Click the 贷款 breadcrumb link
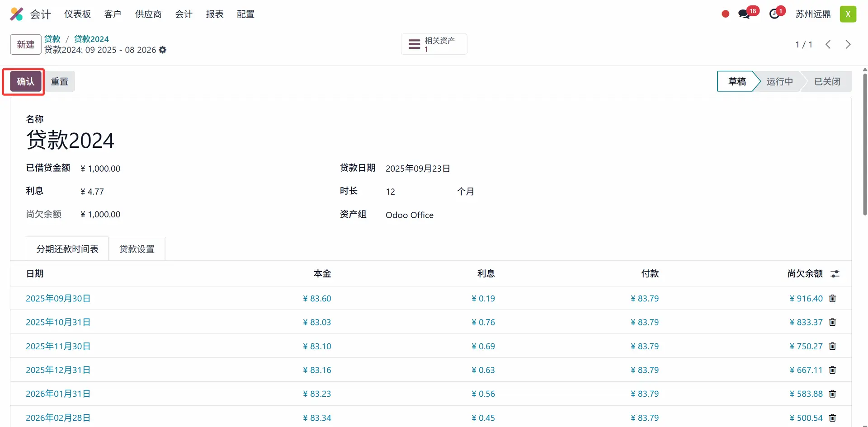This screenshot has width=868, height=427. pos(52,39)
